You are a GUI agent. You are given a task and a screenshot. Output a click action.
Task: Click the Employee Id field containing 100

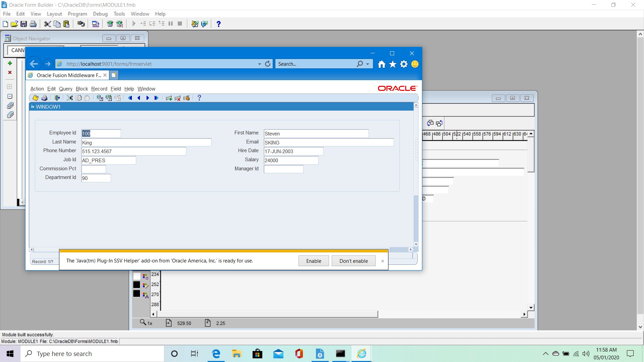(101, 133)
